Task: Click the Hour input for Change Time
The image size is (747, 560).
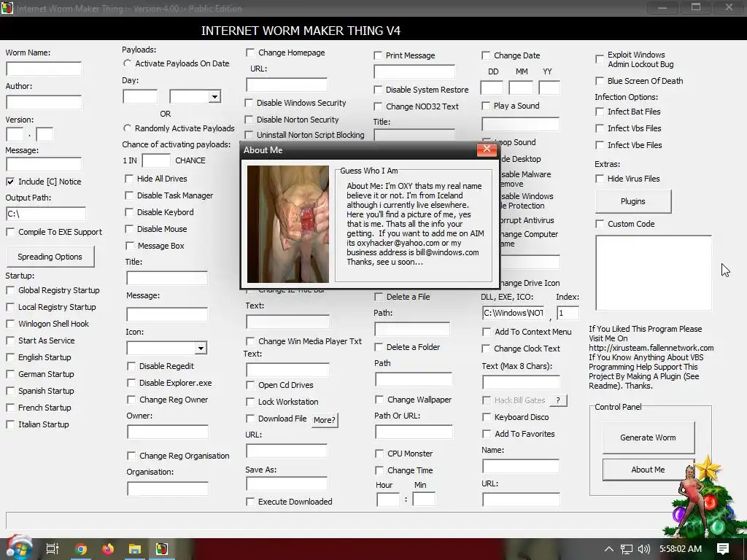Action: coord(388,499)
